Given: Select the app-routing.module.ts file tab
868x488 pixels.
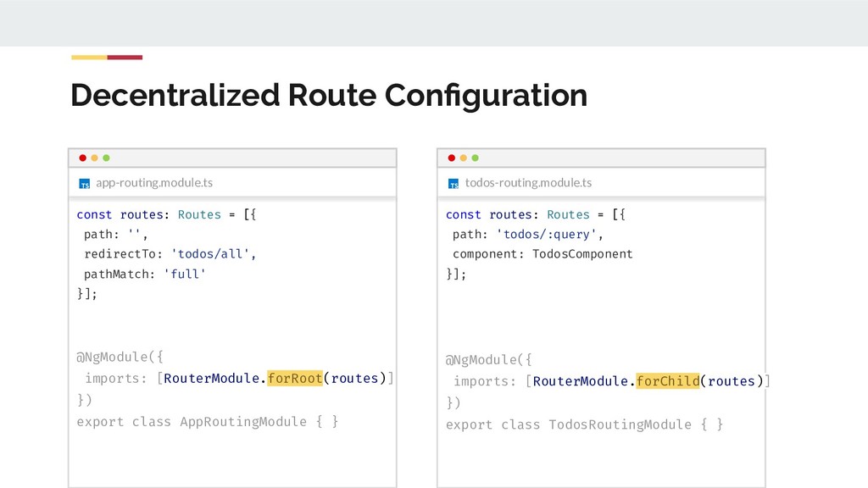Looking at the screenshot, I should pos(153,182).
